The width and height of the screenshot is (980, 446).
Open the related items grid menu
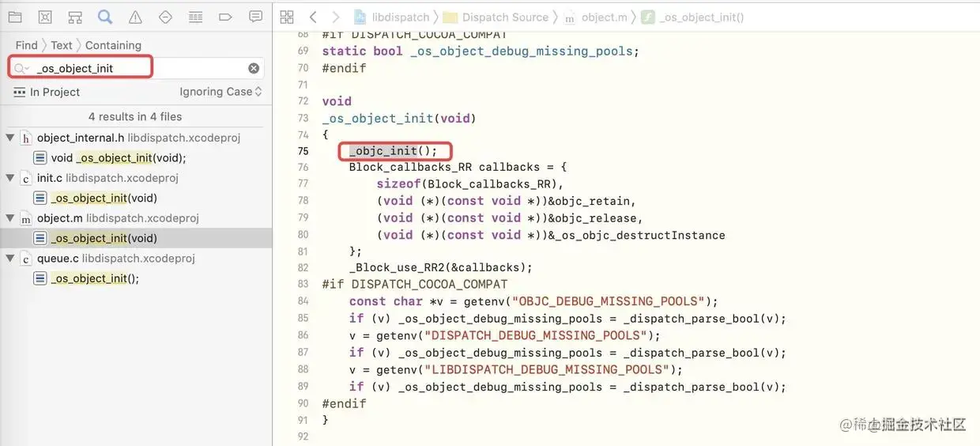click(287, 17)
